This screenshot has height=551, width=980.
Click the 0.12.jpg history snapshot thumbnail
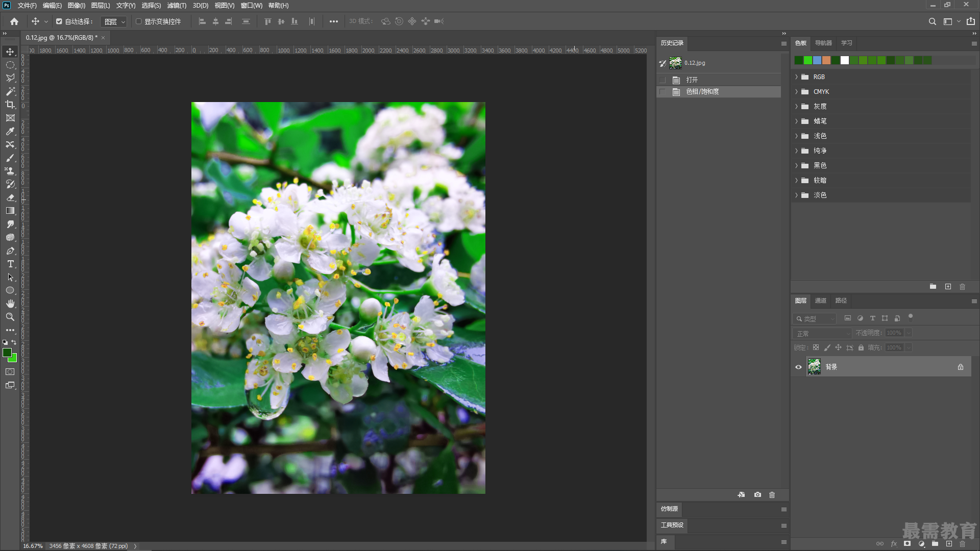click(675, 63)
